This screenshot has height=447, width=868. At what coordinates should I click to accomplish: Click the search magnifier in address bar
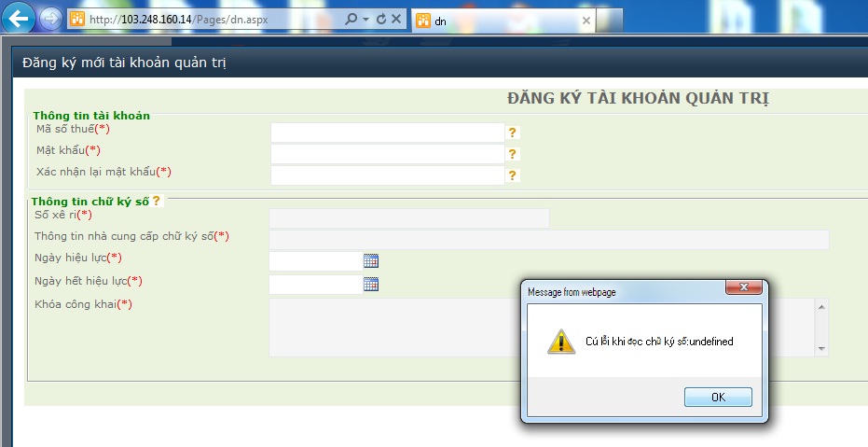[351, 20]
